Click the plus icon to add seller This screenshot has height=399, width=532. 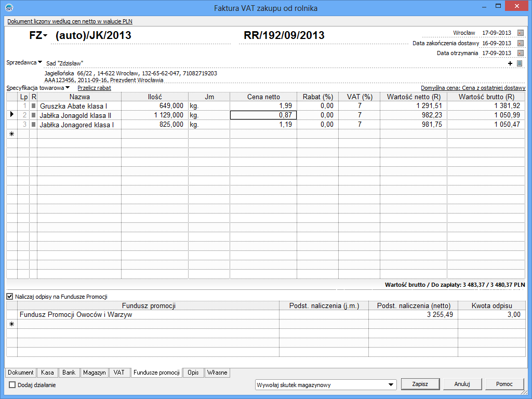[510, 63]
